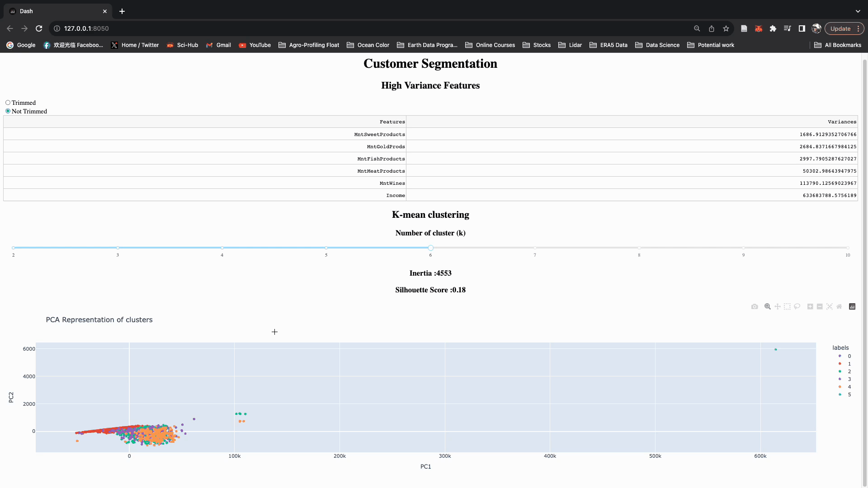Viewport: 868px width, 488px height.
Task: Open the Data Science bookmarks folder
Action: pos(657,45)
